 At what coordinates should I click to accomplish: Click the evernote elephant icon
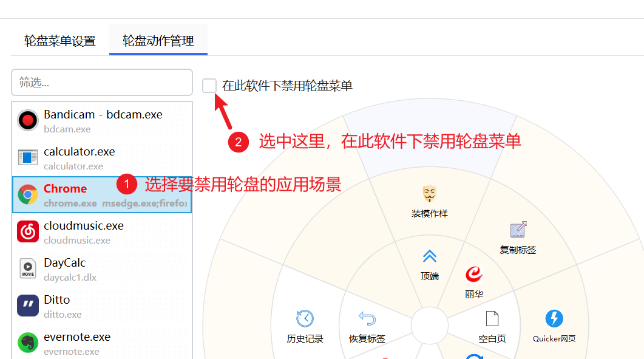[x=27, y=343]
